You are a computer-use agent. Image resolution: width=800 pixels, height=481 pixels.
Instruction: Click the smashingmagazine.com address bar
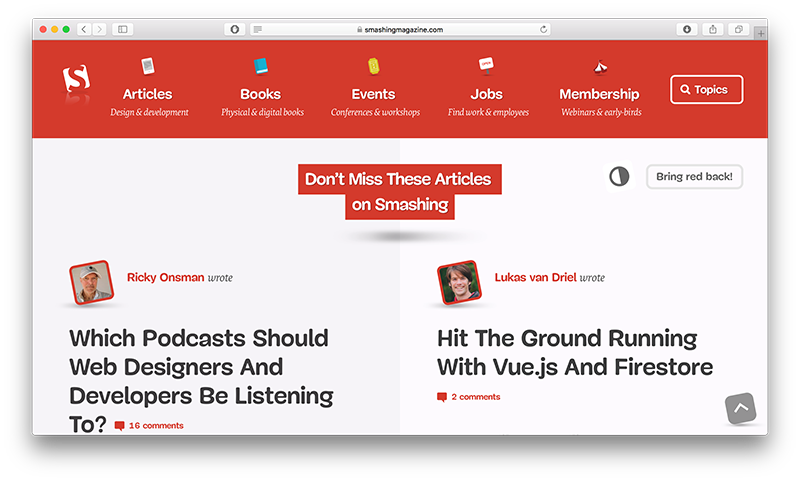(400, 30)
